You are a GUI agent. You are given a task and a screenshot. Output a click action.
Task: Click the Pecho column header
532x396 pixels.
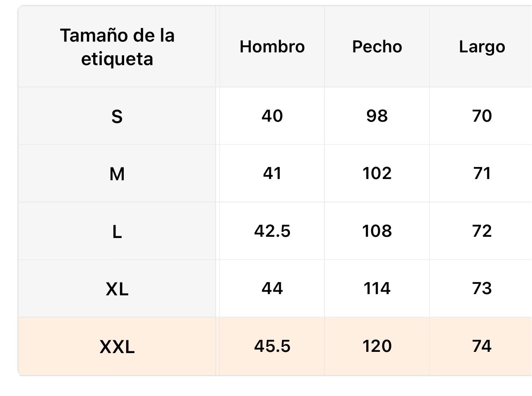click(377, 47)
